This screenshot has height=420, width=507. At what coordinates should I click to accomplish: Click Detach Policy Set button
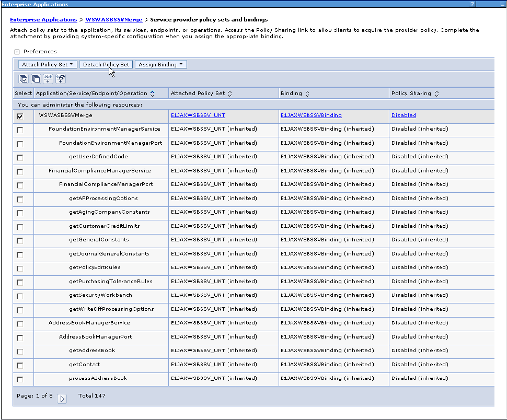[106, 65]
